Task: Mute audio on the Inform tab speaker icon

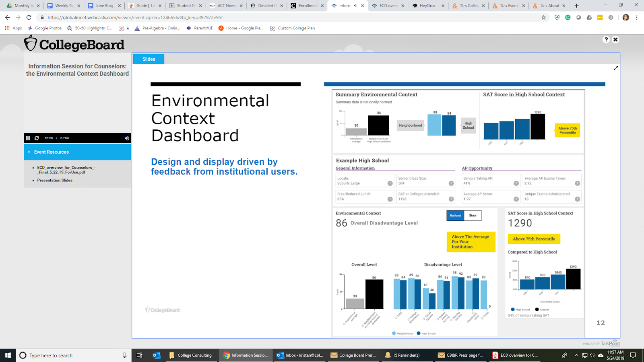Action: point(355,6)
